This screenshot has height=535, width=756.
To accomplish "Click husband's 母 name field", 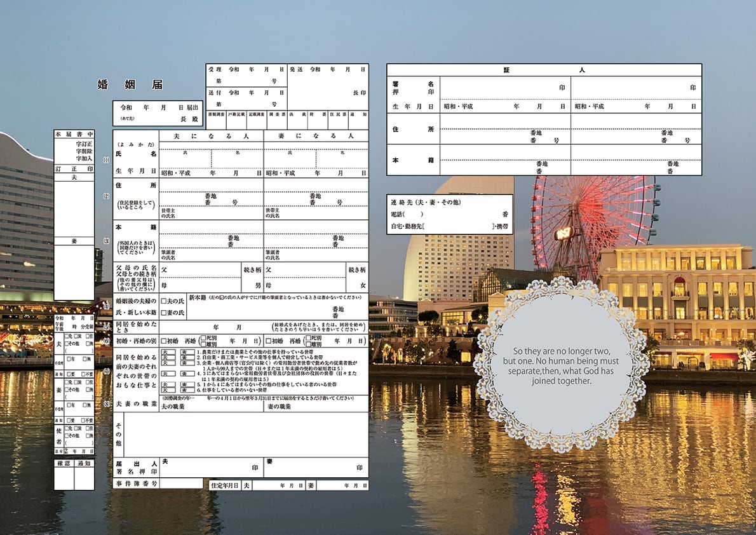I will (x=200, y=285).
